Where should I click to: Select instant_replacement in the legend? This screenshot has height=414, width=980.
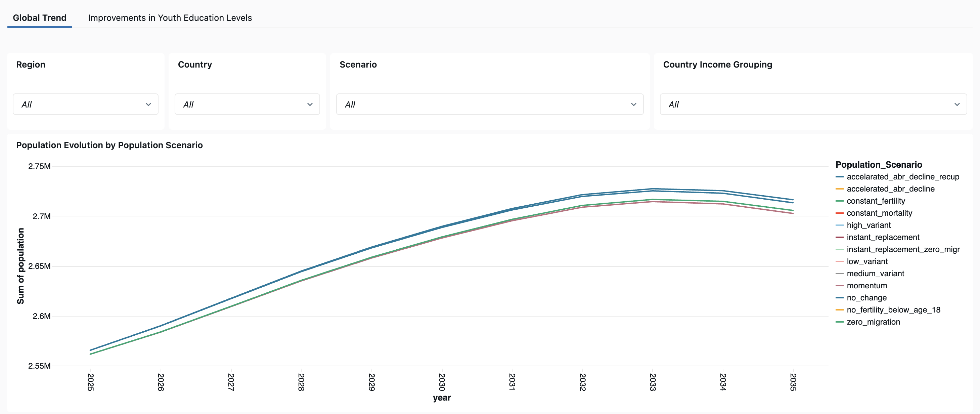tap(883, 237)
